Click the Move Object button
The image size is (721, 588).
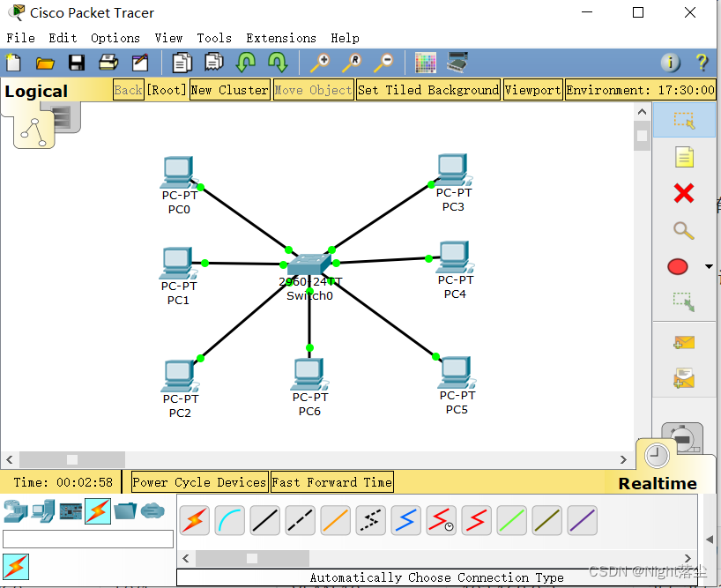point(313,90)
